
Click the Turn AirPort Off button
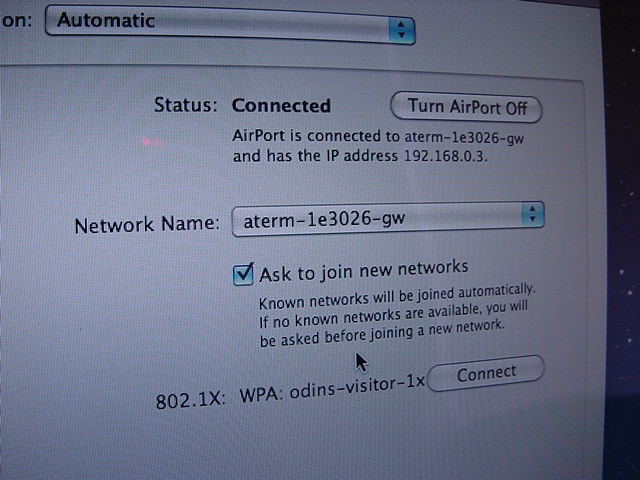coord(466,107)
